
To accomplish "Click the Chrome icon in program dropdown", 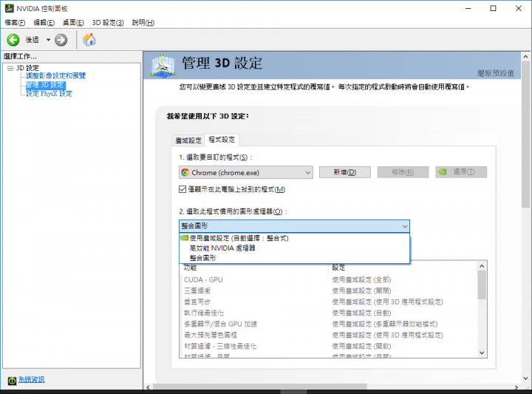I will tap(185, 172).
